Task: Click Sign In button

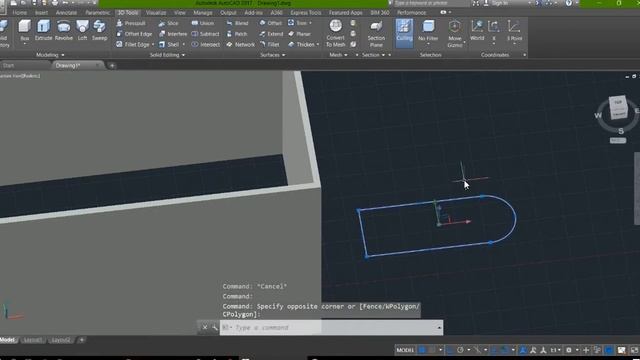Action: pyautogui.click(x=500, y=3)
